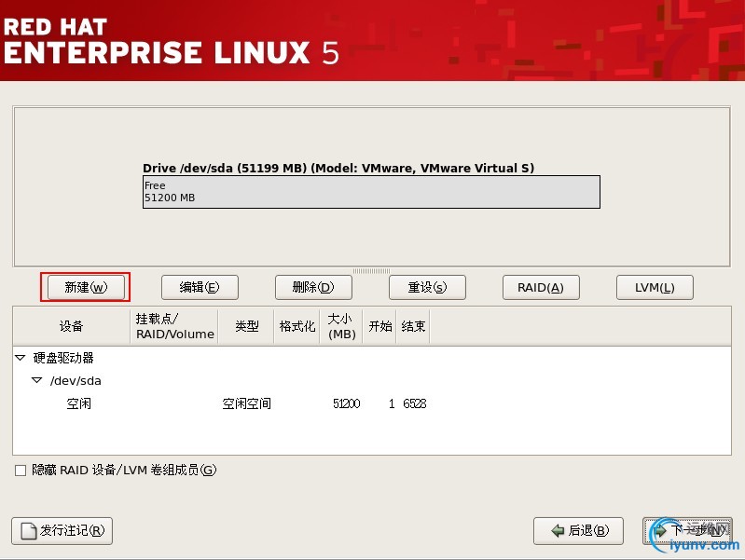This screenshot has width=745, height=560.
Task: Click the 类型 column header
Action: [246, 326]
